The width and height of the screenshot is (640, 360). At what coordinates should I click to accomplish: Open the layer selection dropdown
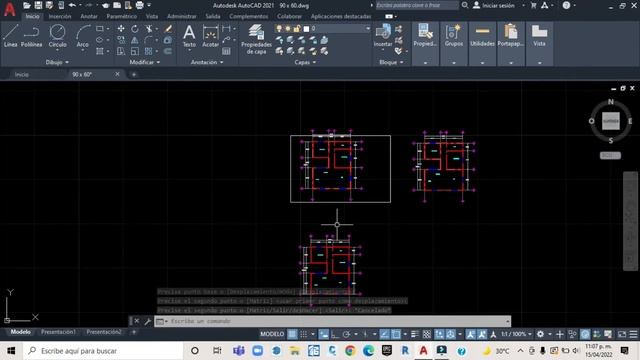[368, 29]
